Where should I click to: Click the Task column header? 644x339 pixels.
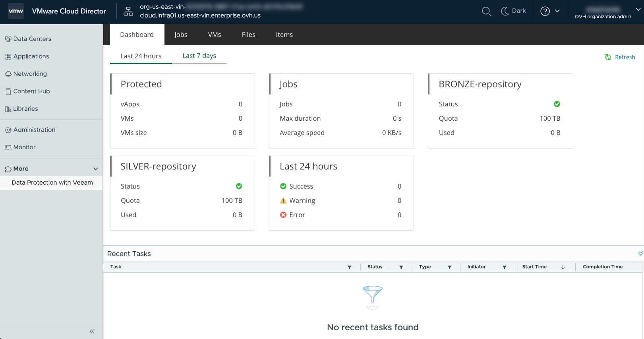[116, 267]
